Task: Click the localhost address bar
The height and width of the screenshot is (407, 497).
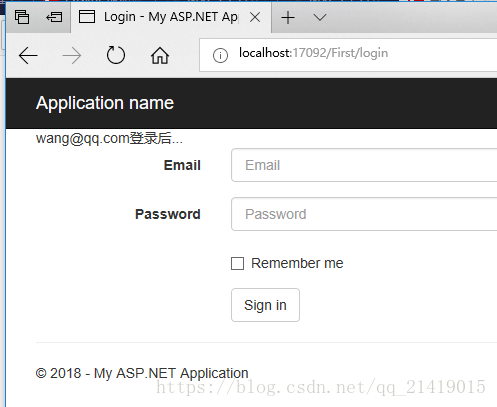Action: coord(348,55)
